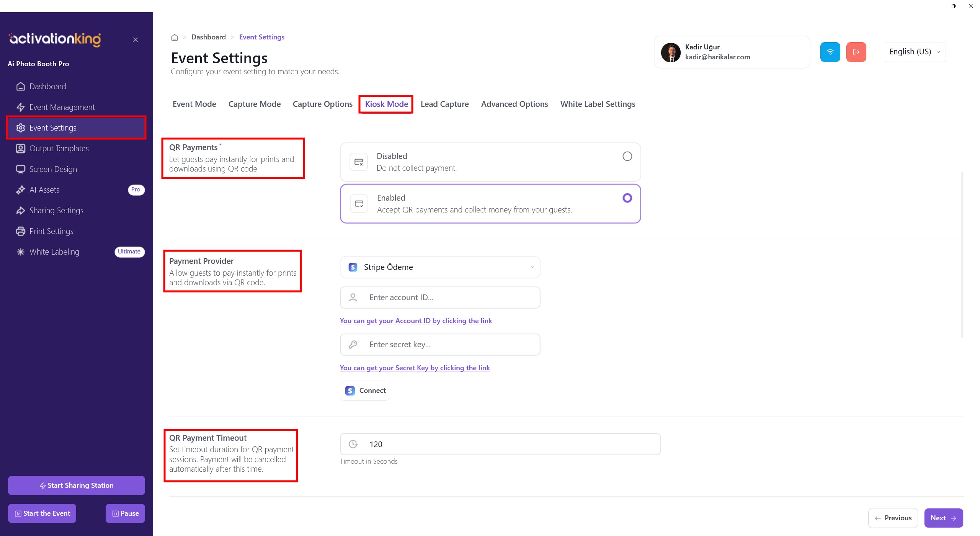Click the Stripe Connect button

click(x=365, y=391)
